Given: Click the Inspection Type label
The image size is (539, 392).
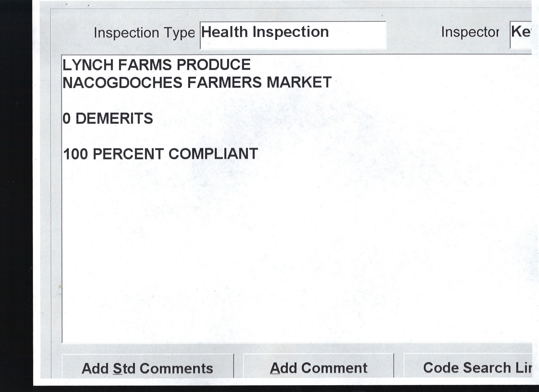Looking at the screenshot, I should [144, 33].
